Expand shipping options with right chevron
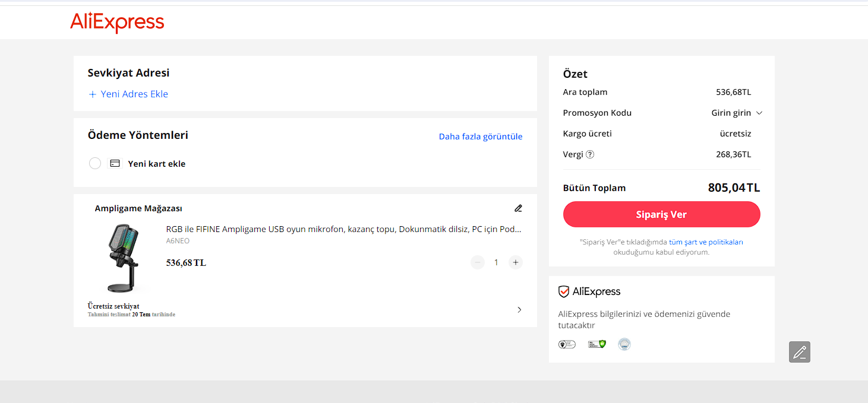Viewport: 868px width, 403px height. tap(519, 310)
